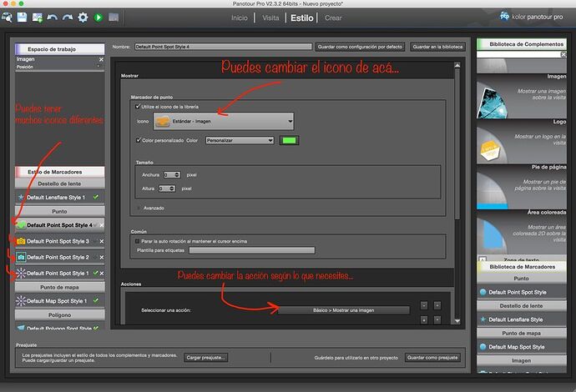The width and height of the screenshot is (576, 392).
Task: Toggle 'Color personalizado' checkbox
Action: 139,140
